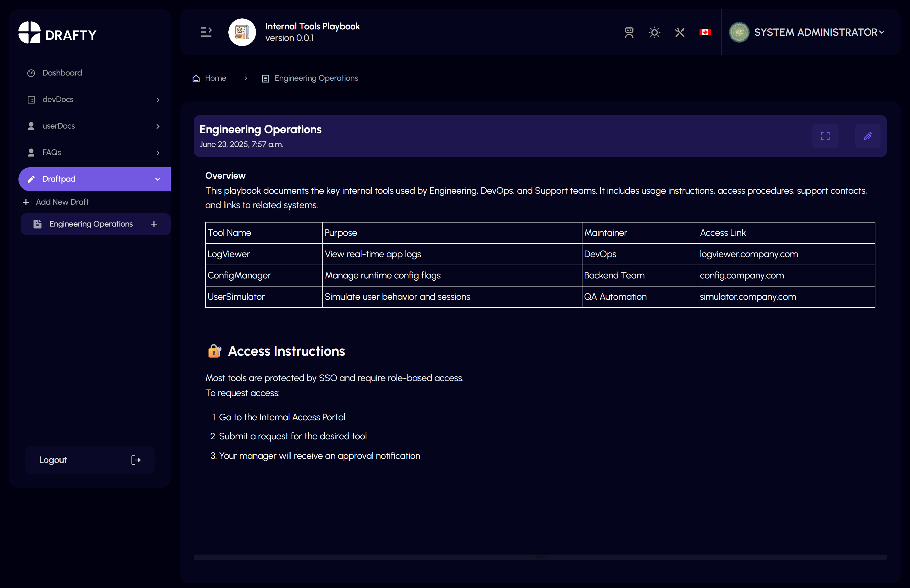The height and width of the screenshot is (588, 910).
Task: Click the DRAFTY logo
Action: click(57, 33)
